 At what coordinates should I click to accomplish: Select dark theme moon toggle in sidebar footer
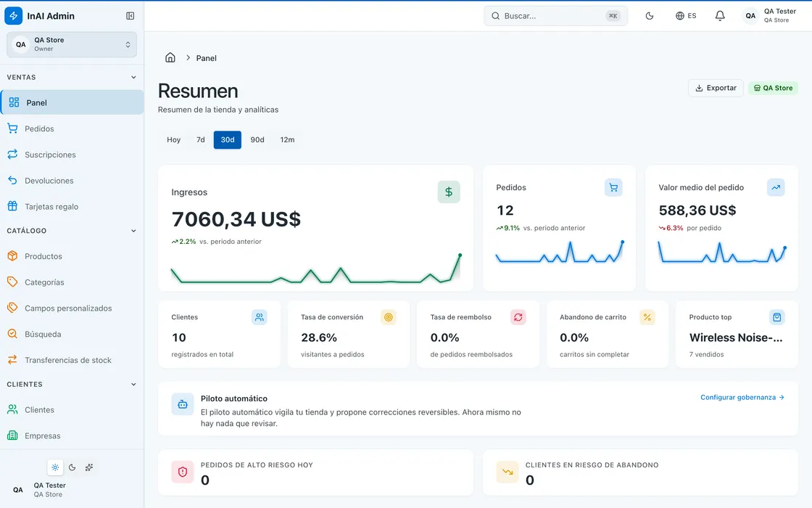(x=72, y=467)
